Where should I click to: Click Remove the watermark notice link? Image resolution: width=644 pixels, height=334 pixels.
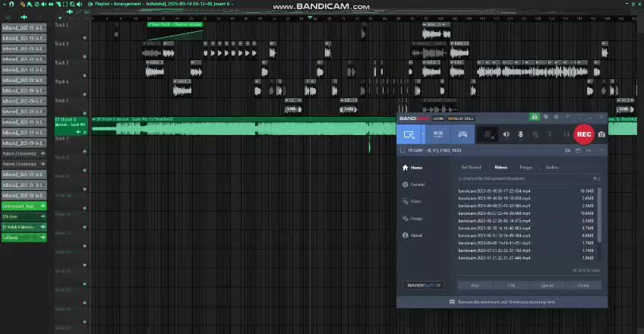click(x=507, y=302)
